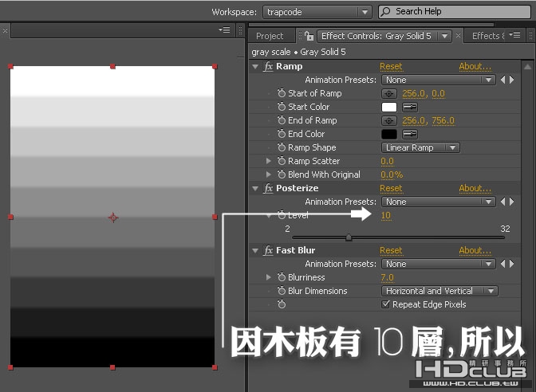Image resolution: width=536 pixels, height=392 pixels.
Task: Collapse the Posterize effect group
Action: tap(255, 189)
